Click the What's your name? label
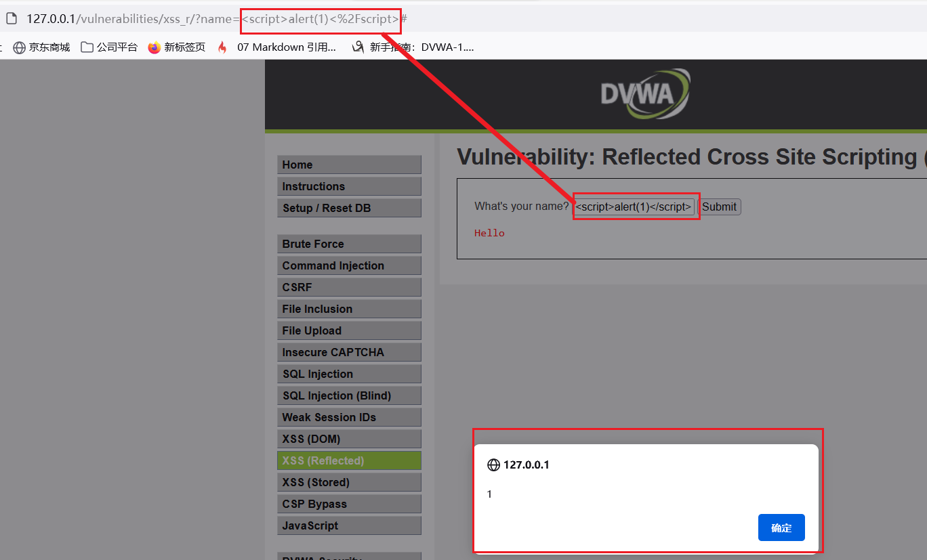Screen dimensions: 927x560 pos(522,206)
